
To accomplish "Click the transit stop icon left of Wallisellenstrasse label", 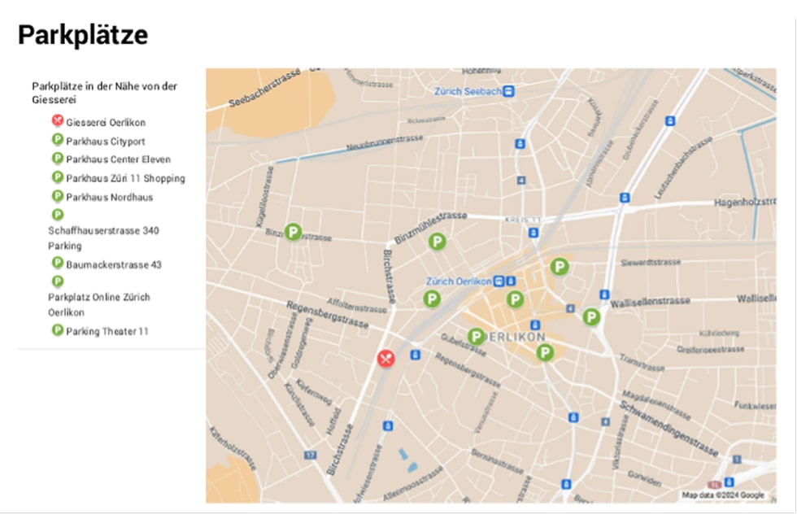I will click(603, 294).
